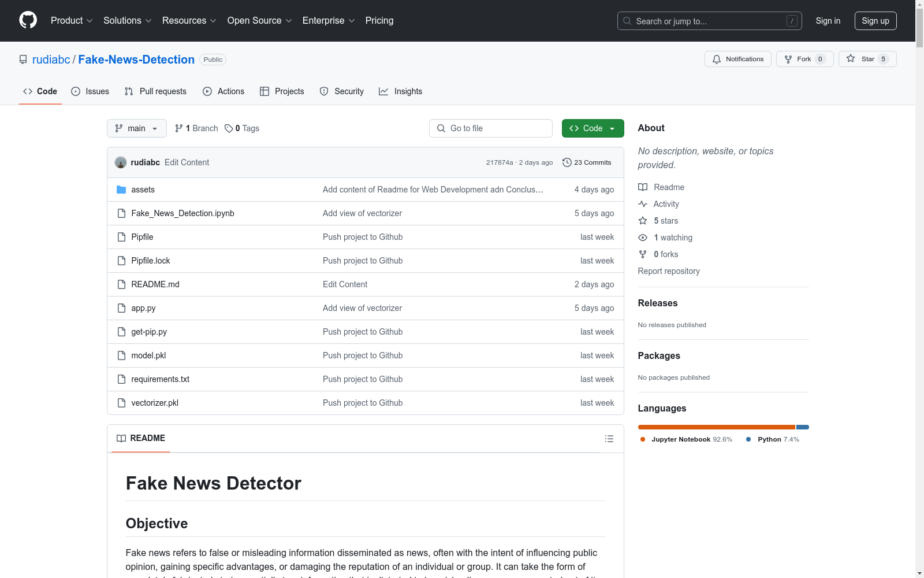Click the Sign up button
Viewport: 924px width, 578px height.
pos(875,21)
